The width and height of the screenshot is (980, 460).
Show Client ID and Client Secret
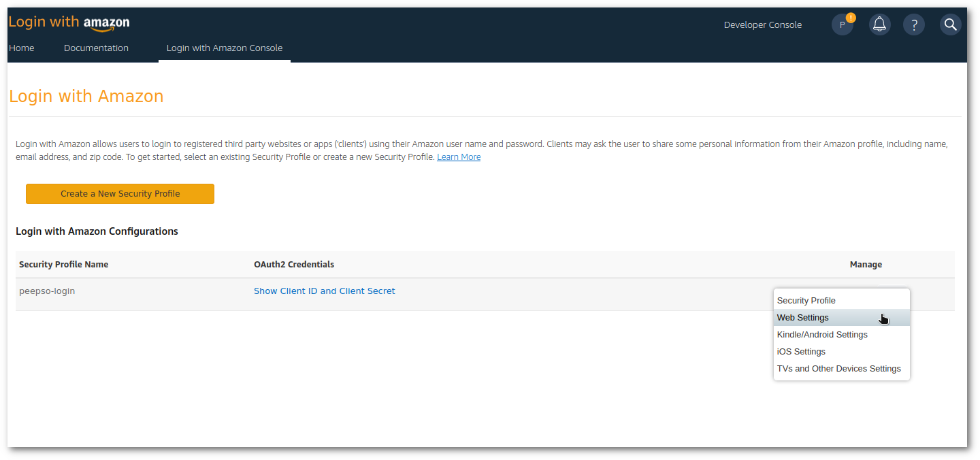325,291
